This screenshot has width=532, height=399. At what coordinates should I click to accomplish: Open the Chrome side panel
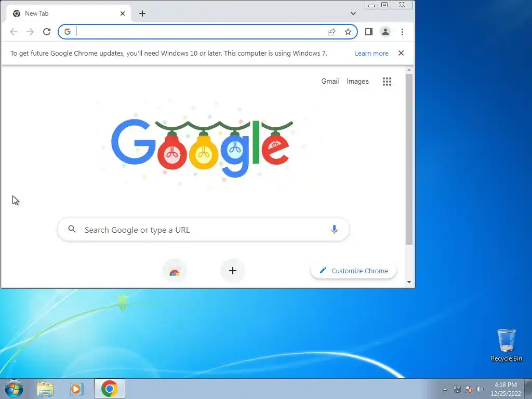click(369, 32)
